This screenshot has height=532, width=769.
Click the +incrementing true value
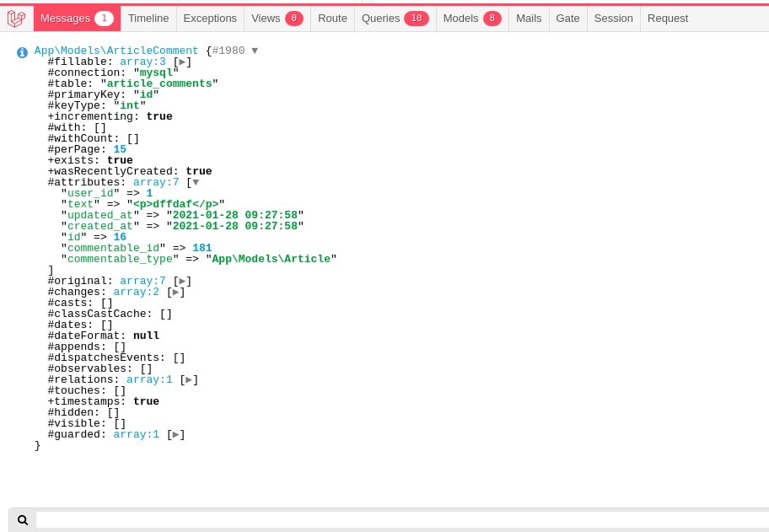159,116
